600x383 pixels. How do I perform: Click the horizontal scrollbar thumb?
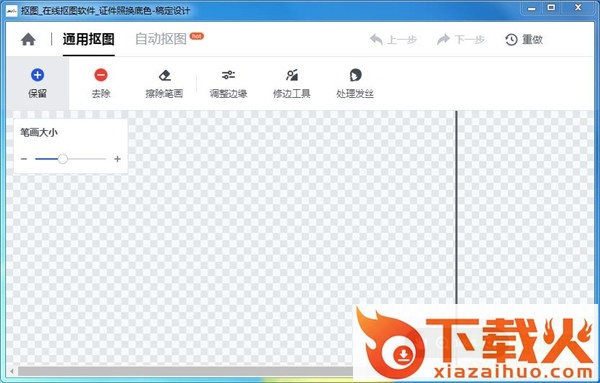[x=185, y=371]
